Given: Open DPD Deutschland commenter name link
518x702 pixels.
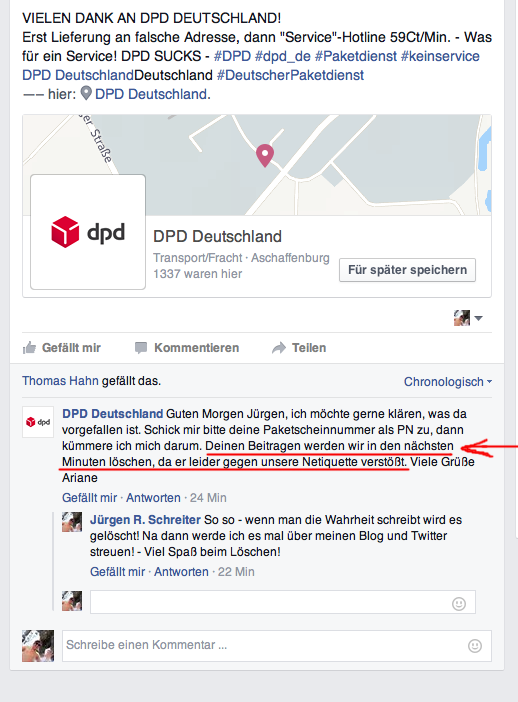Looking at the screenshot, I should (x=112, y=414).
